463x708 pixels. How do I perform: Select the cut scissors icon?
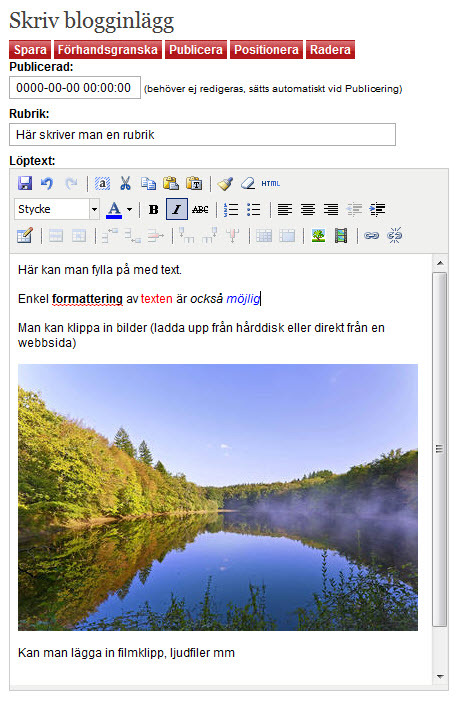coord(125,183)
